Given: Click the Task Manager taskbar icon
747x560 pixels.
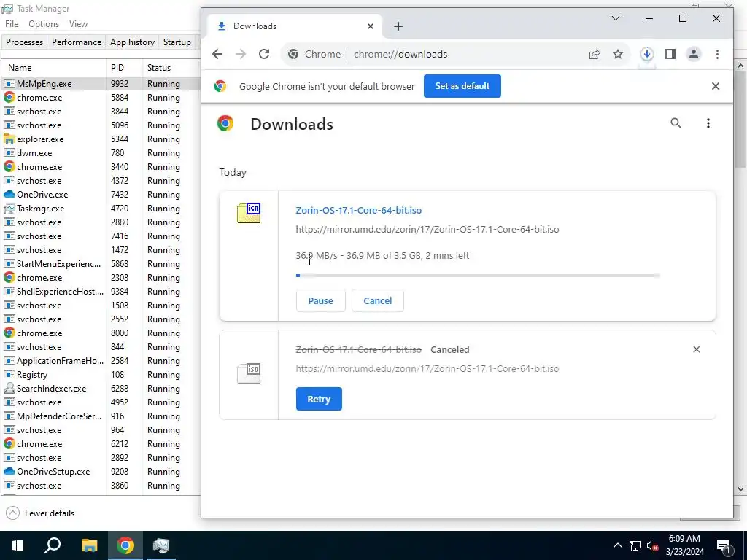Looking at the screenshot, I should point(161,545).
